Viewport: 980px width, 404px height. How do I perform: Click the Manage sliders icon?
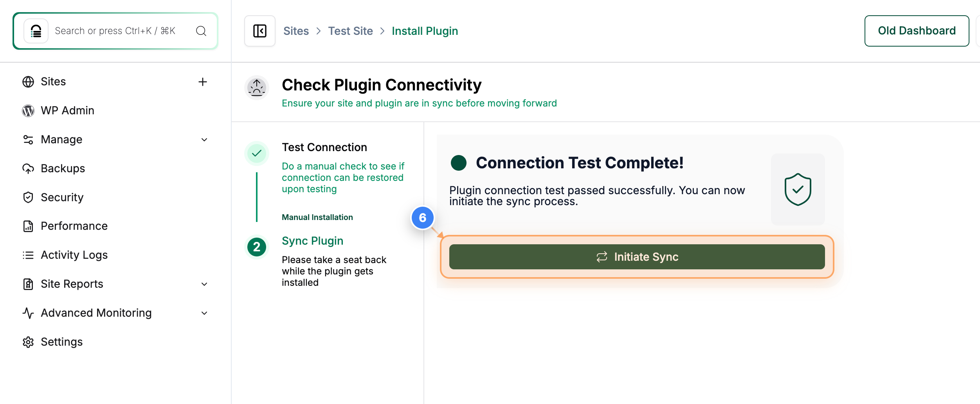coord(28,139)
